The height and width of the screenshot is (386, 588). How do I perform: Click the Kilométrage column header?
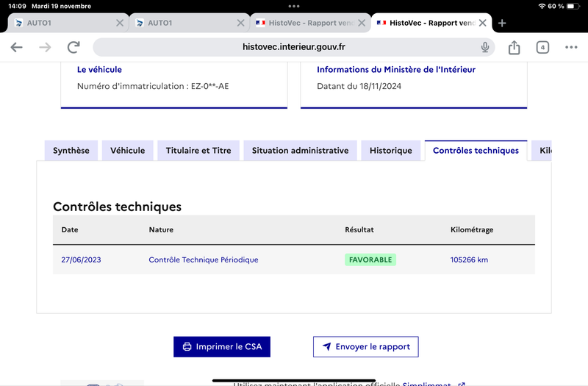(472, 229)
